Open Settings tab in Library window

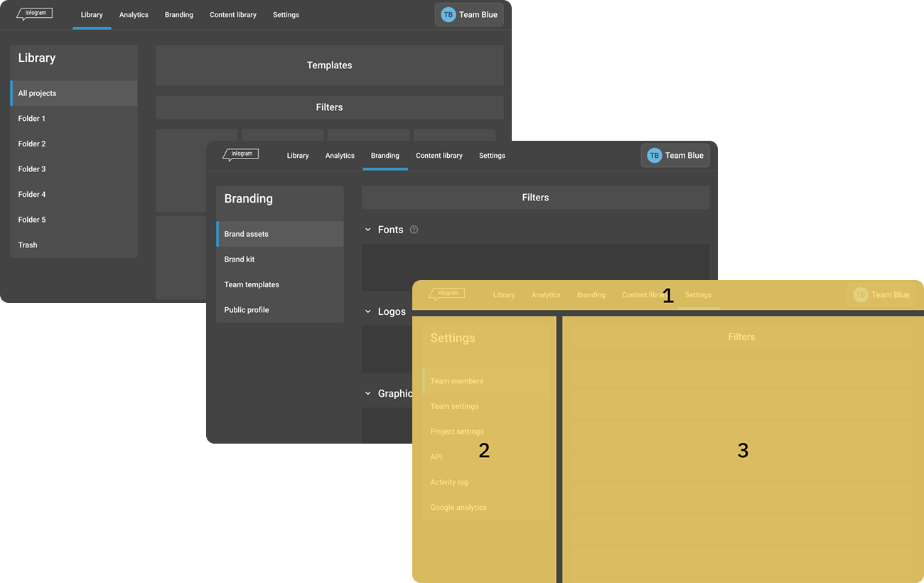286,15
